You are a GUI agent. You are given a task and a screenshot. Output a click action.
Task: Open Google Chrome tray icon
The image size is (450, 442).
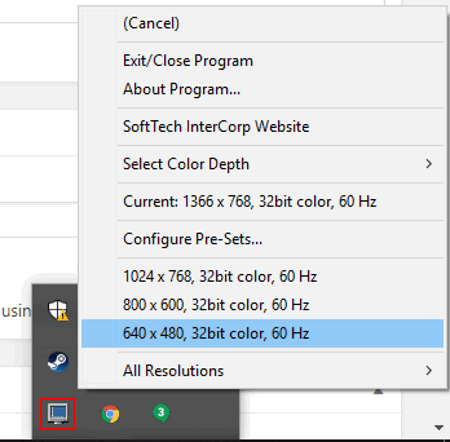(110, 414)
